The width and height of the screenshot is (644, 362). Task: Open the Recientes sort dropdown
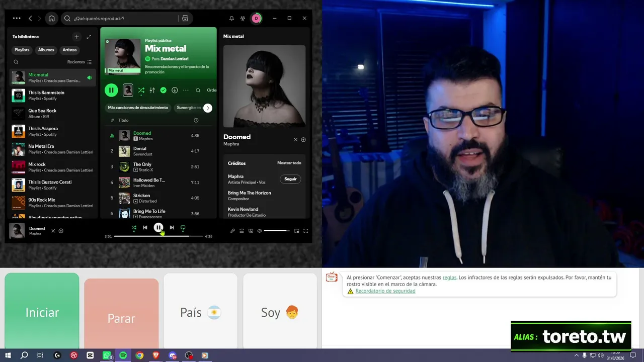point(79,62)
